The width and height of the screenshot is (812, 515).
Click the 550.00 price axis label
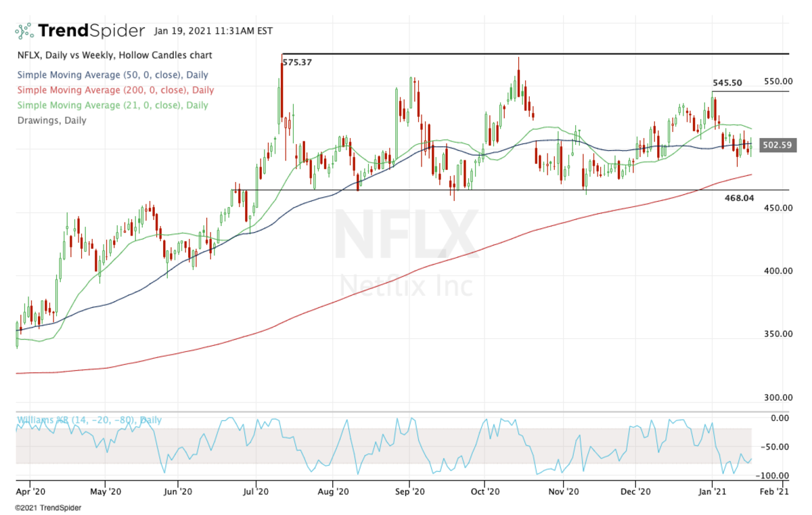point(778,80)
